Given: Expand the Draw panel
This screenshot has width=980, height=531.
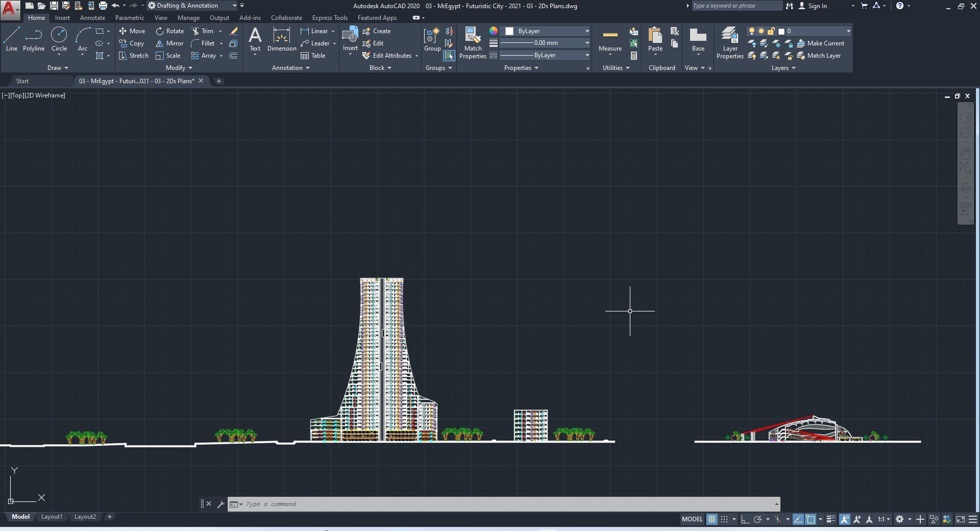Looking at the screenshot, I should click(58, 68).
